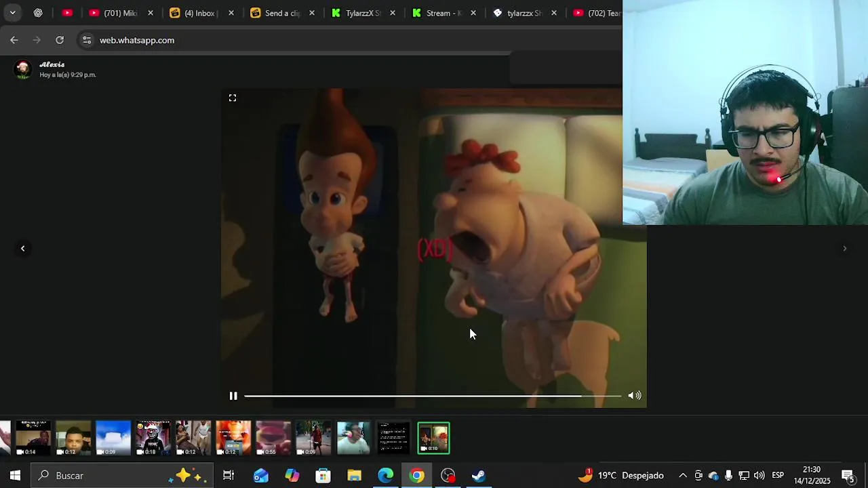Open File Explorer from the taskbar
Viewport: 868px width, 488px height.
[x=355, y=476]
